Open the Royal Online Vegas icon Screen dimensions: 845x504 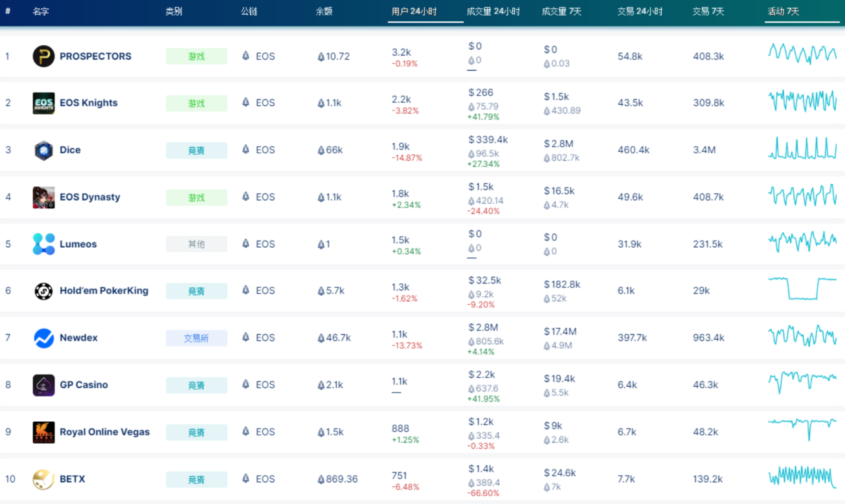pyautogui.click(x=44, y=432)
